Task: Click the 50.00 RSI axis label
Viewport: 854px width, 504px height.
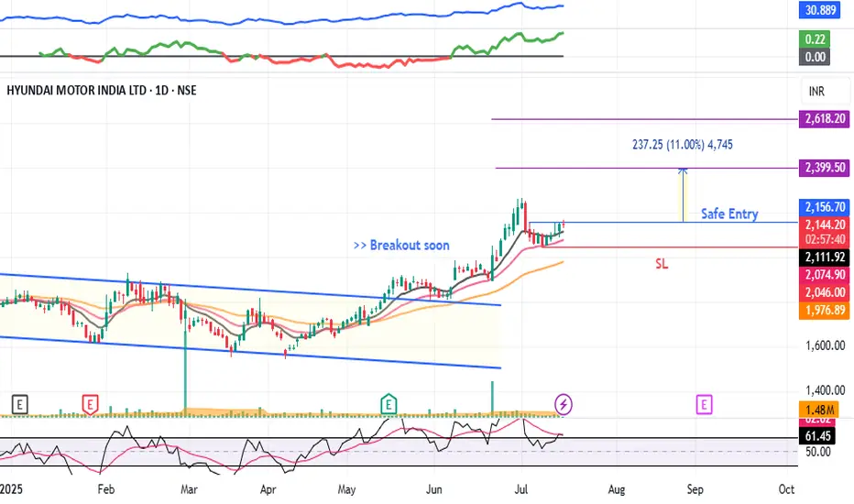Action: 818,452
